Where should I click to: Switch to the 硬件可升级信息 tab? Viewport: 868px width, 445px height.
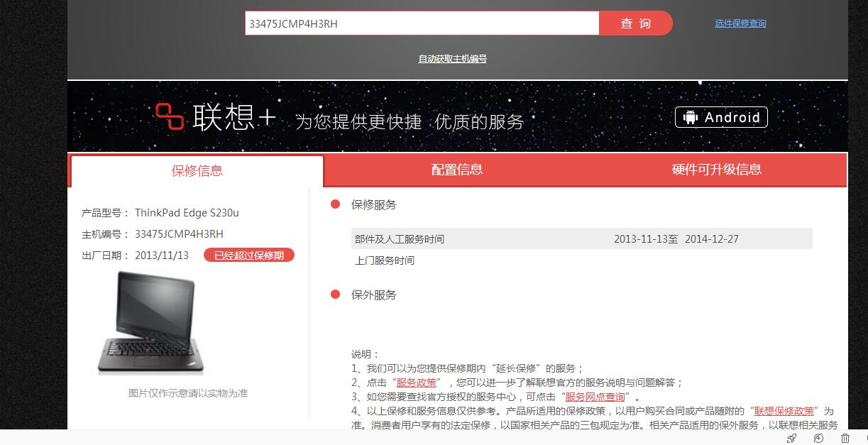(x=717, y=170)
